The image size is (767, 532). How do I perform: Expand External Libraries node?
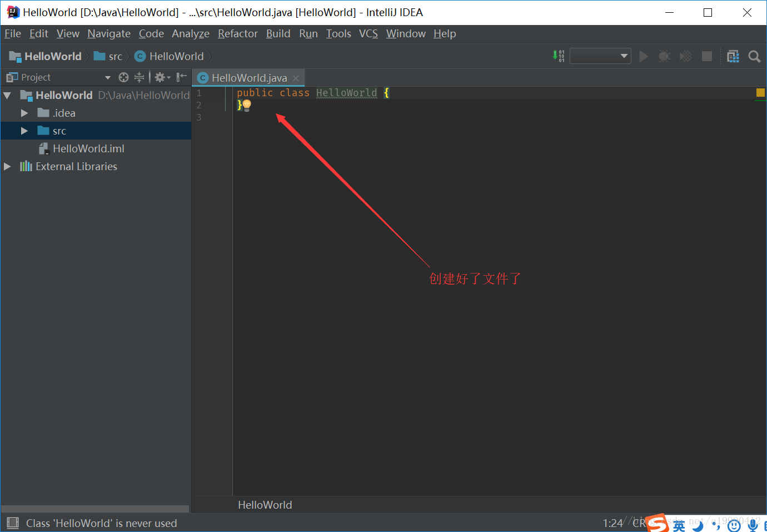point(7,167)
